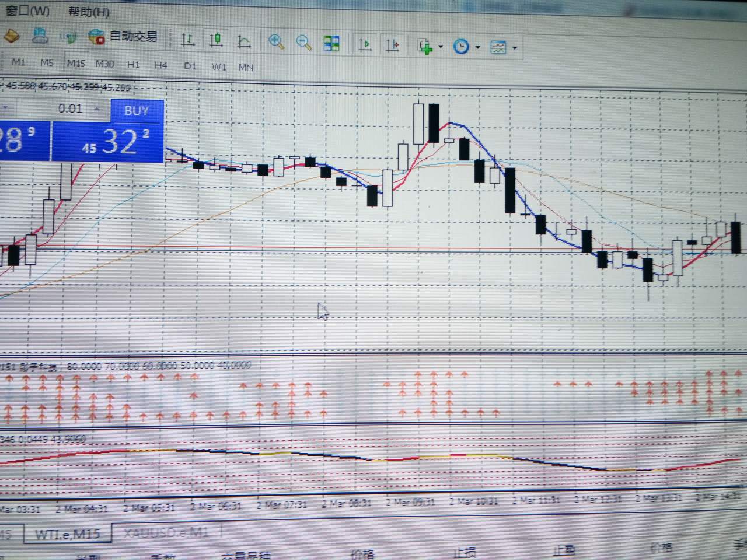Select MN timeframe

pos(246,67)
